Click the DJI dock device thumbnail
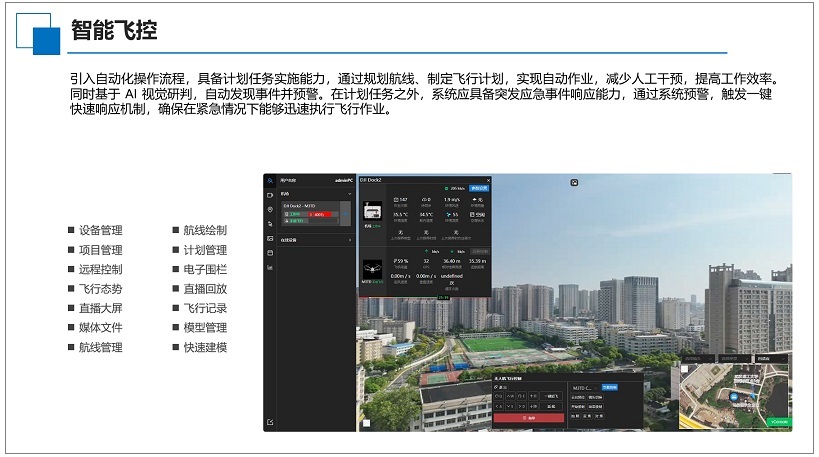Image resolution: width=819 pixels, height=457 pixels. click(x=372, y=211)
